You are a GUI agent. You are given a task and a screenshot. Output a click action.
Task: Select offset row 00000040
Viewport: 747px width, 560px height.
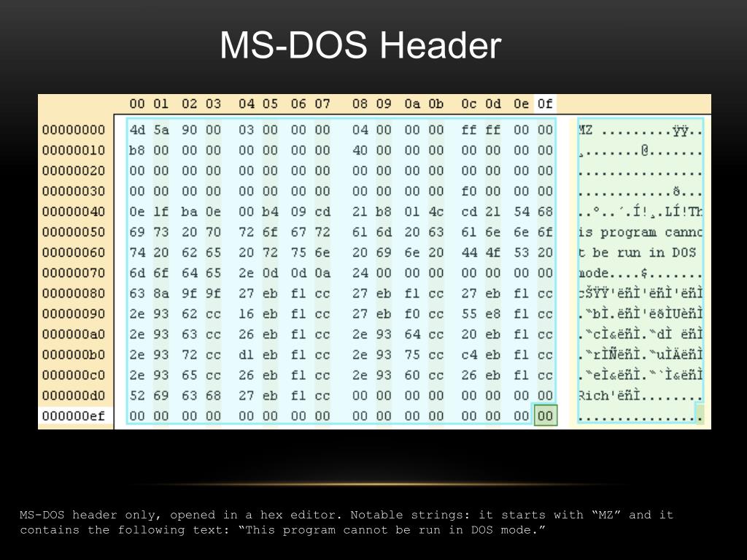pos(74,212)
